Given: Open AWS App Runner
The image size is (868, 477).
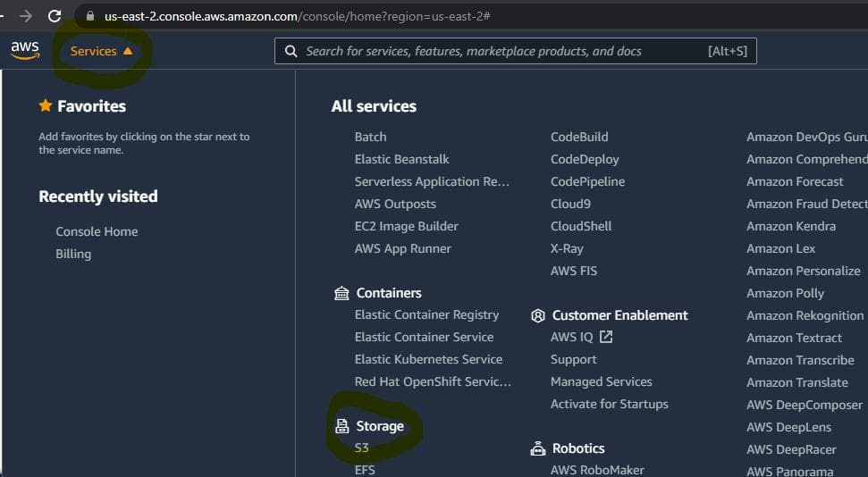Looking at the screenshot, I should [402, 248].
